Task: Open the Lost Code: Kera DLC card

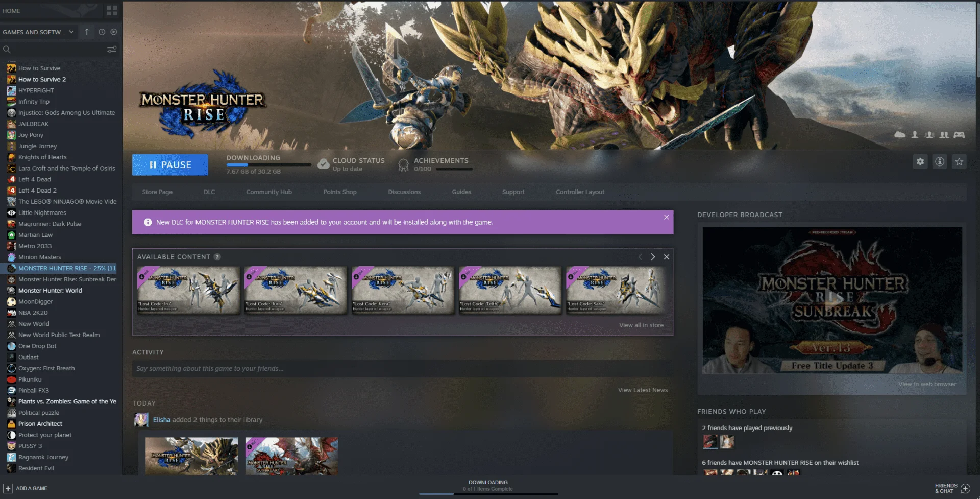Action: tap(403, 290)
